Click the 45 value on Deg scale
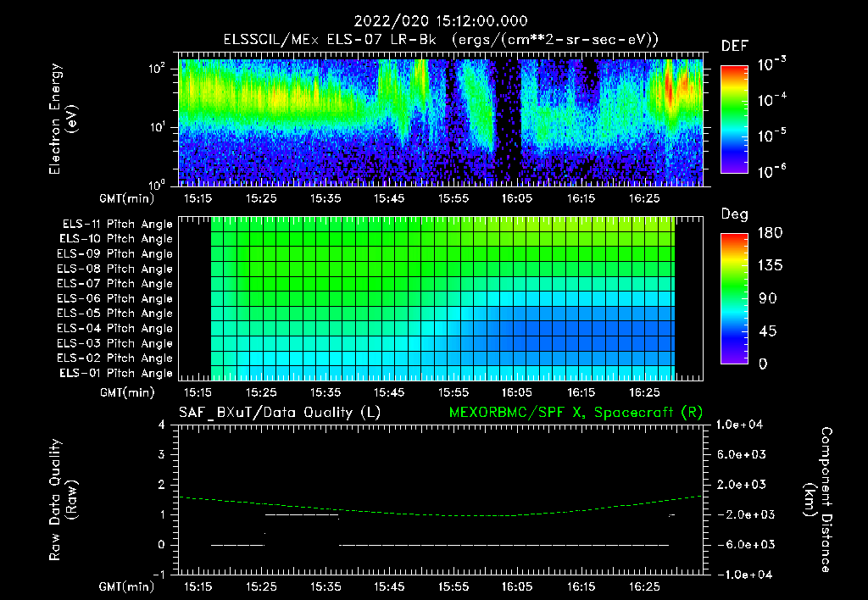 tap(767, 331)
